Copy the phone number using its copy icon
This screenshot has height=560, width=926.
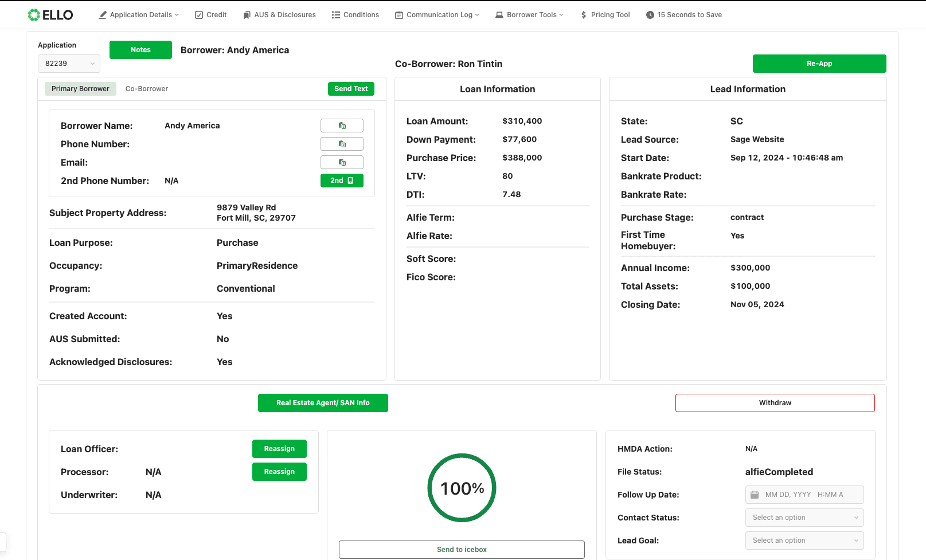342,143
